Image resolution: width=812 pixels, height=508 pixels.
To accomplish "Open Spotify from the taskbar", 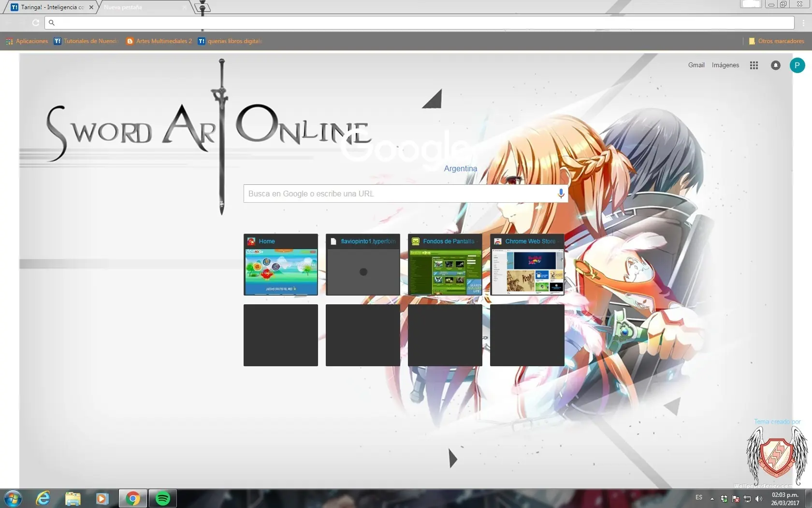I will (163, 498).
